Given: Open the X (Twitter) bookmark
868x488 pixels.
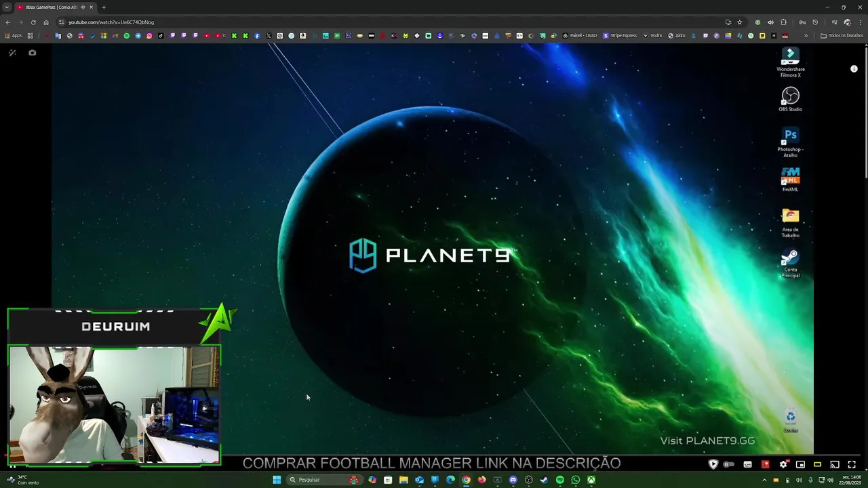Looking at the screenshot, I should tap(269, 35).
